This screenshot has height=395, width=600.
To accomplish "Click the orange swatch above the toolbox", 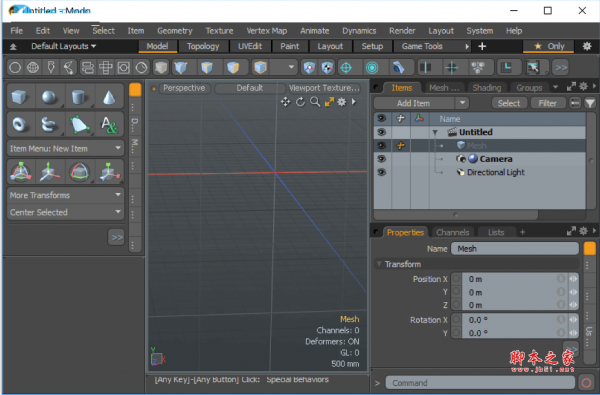I will tap(135, 90).
